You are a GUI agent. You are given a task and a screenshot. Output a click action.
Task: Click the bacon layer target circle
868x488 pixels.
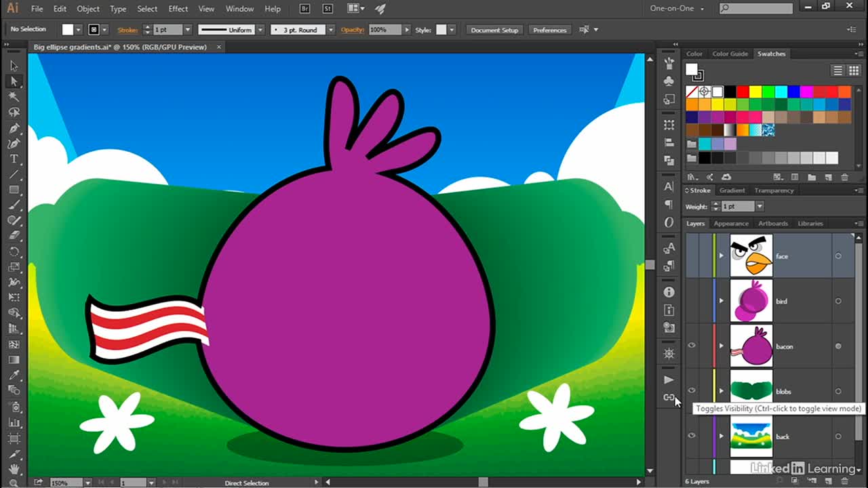point(838,346)
